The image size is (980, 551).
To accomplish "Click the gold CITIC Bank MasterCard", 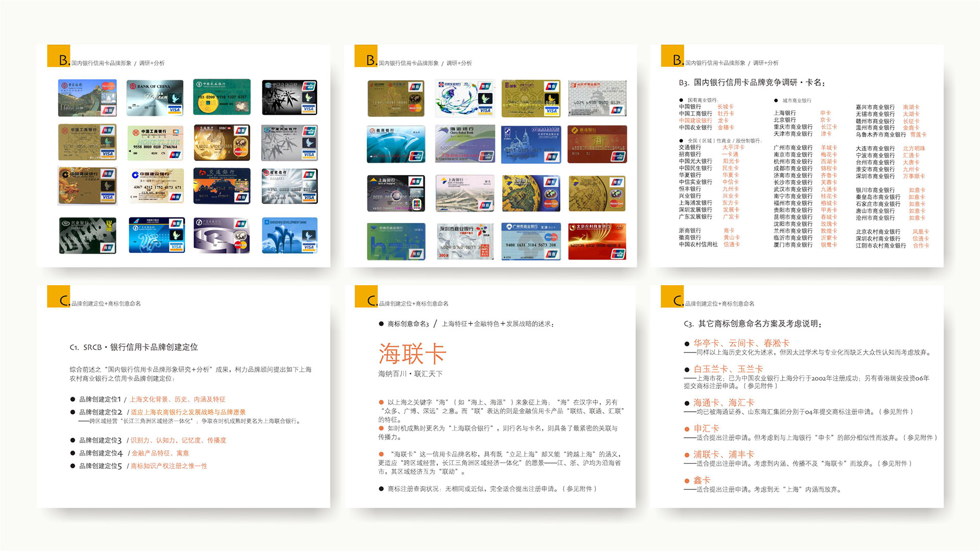I will coord(396,98).
